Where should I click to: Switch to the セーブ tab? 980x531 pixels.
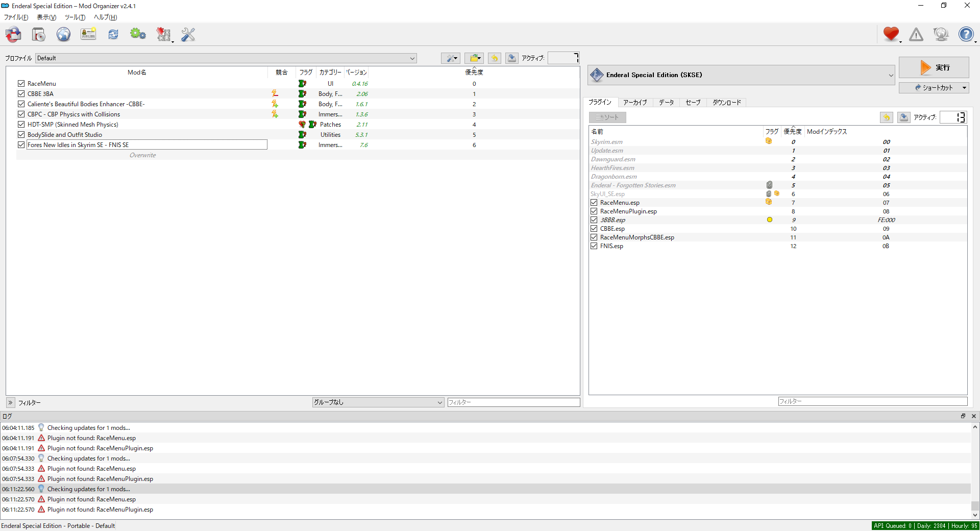[693, 103]
